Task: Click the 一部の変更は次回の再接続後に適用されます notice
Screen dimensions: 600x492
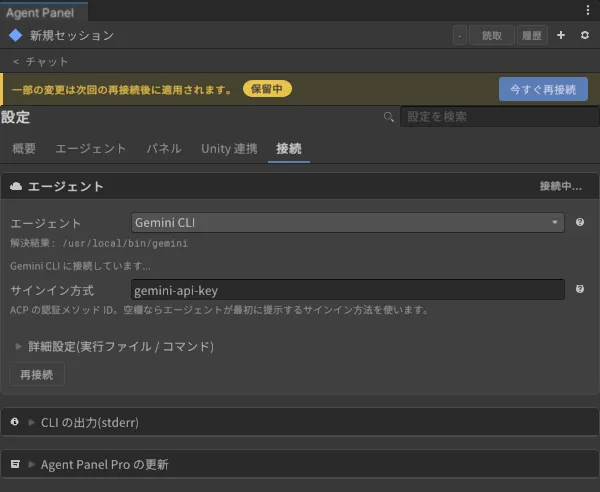Action: pyautogui.click(x=122, y=90)
